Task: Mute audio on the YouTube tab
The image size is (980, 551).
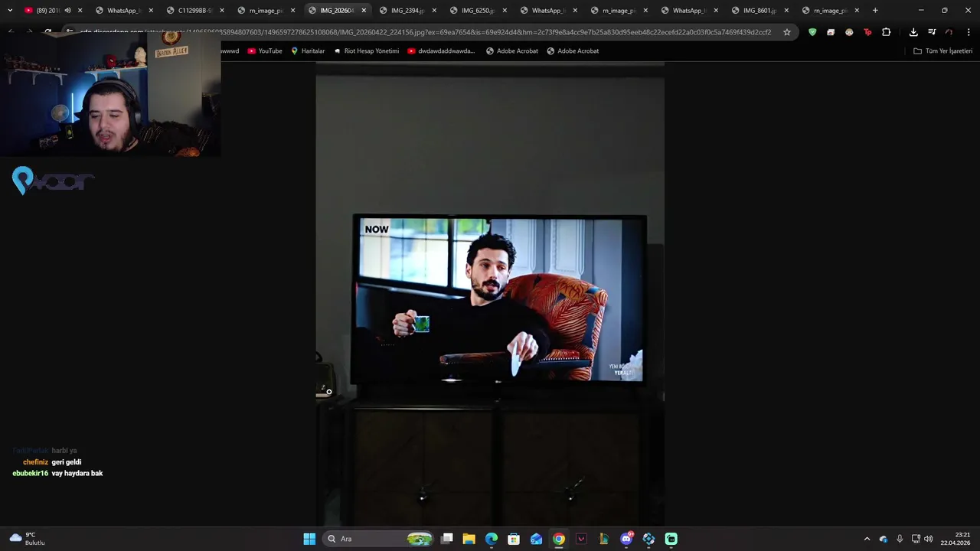Action: [x=67, y=11]
